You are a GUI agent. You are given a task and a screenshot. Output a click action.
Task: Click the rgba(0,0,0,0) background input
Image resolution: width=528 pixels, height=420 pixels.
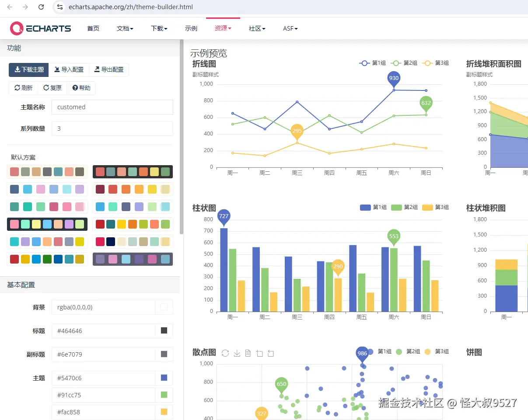103,307
